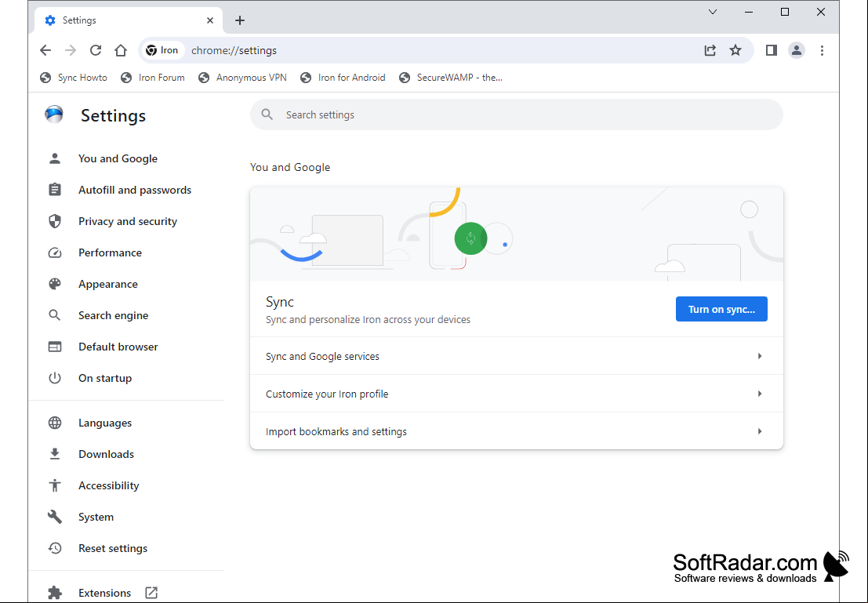Open Accessibility settings
868x603 pixels.
(x=108, y=485)
